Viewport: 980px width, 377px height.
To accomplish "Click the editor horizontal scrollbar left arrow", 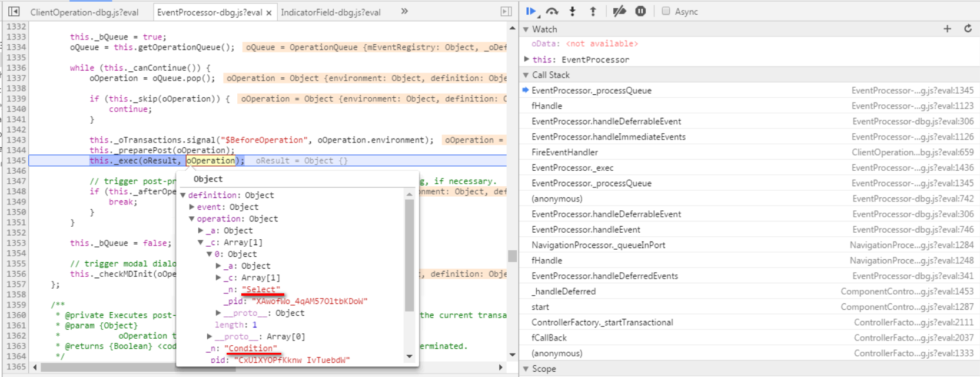I will pos(35,367).
